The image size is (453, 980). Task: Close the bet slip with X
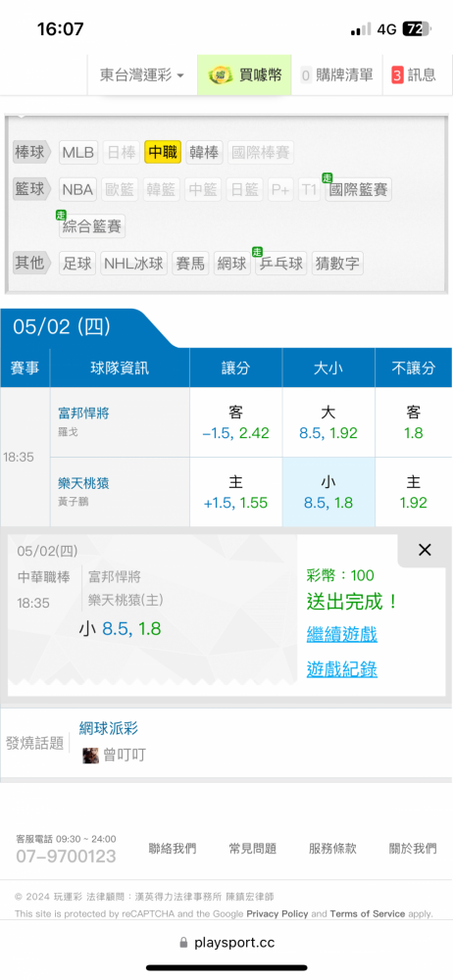coord(425,550)
